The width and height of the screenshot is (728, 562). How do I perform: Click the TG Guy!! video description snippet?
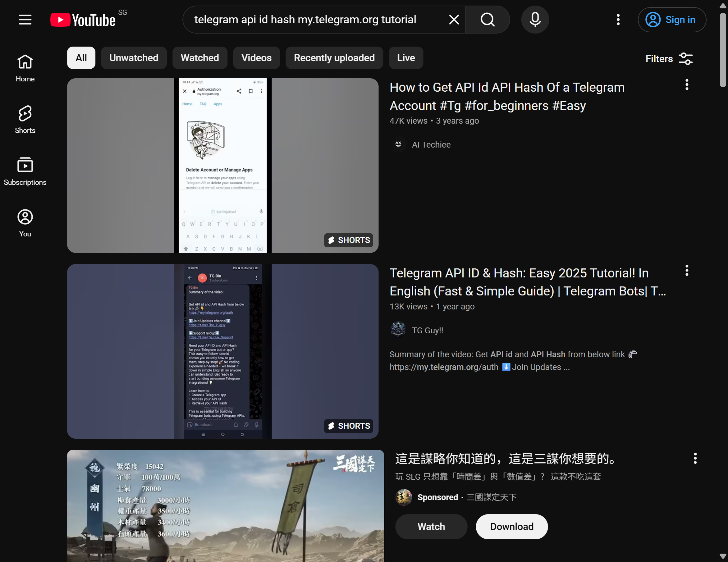pos(513,361)
